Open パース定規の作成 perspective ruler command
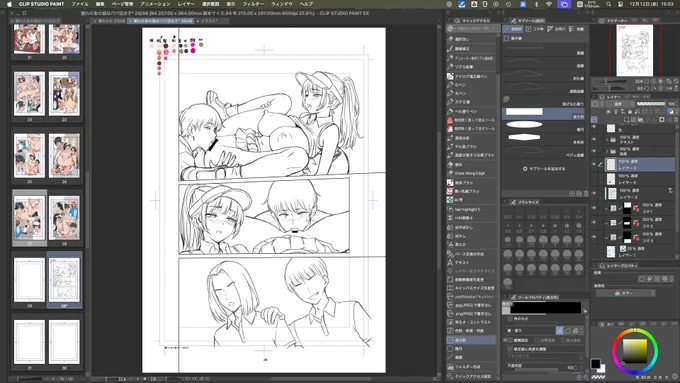680x383 pixels. point(472,254)
